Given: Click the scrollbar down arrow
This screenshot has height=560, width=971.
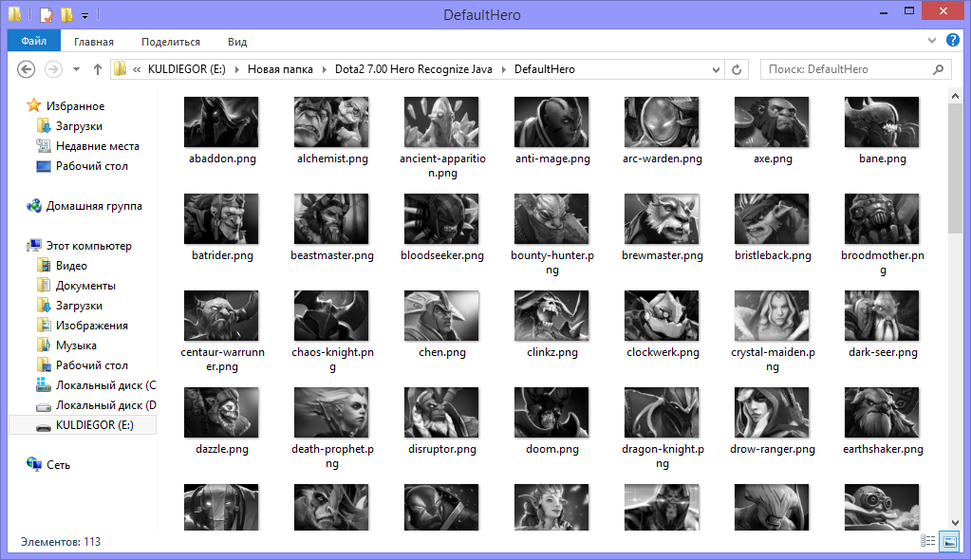Looking at the screenshot, I should (955, 523).
